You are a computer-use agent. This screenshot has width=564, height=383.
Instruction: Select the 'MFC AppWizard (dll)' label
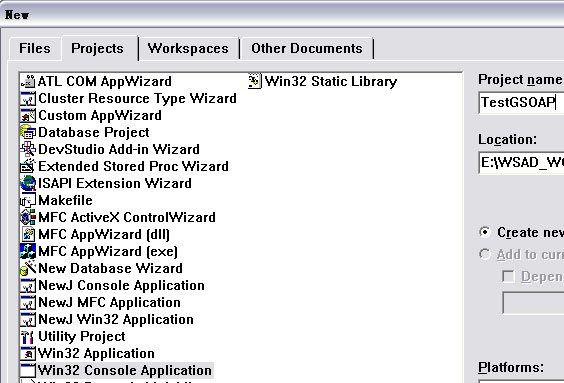104,234
